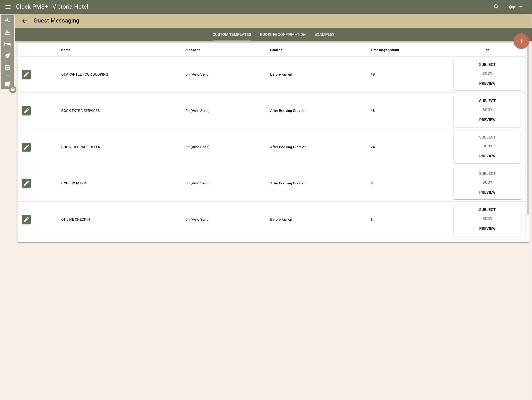Open BODY of the CONFIRMATION template

(x=487, y=182)
